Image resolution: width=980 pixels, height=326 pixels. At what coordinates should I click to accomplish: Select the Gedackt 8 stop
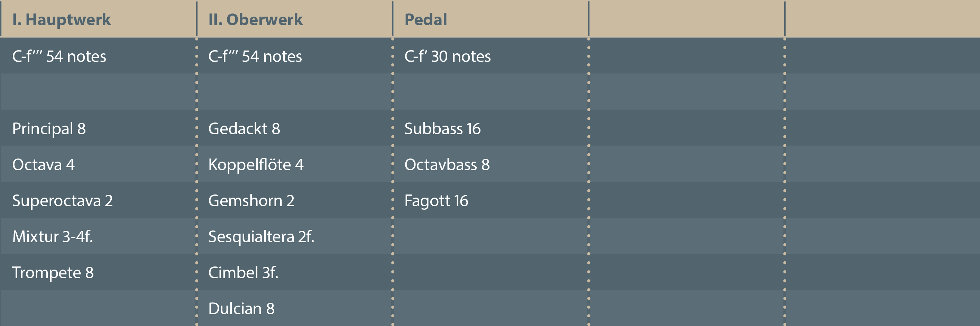point(244,129)
